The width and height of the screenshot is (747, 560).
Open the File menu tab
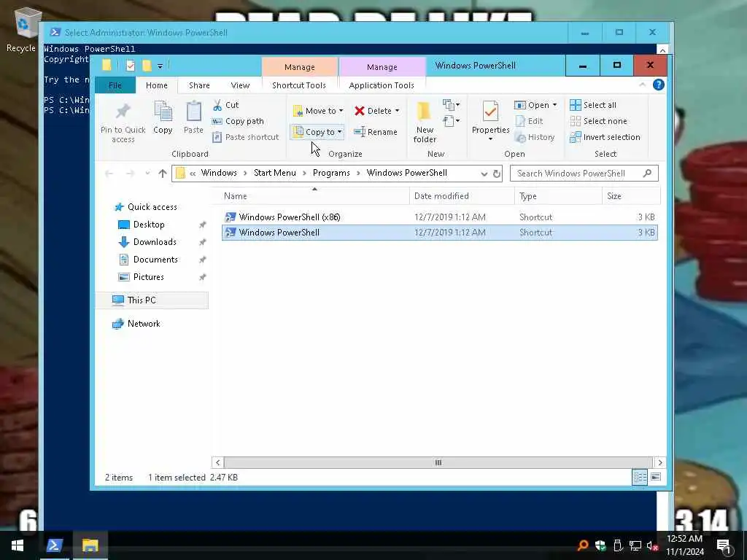[x=115, y=85]
